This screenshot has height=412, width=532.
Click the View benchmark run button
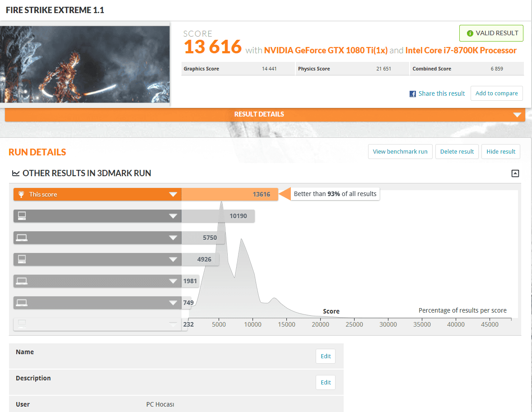pyautogui.click(x=400, y=152)
